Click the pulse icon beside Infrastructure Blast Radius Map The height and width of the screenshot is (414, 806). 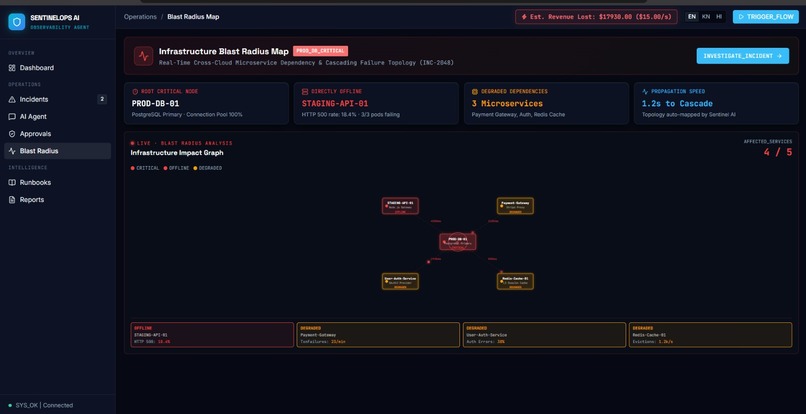[x=143, y=56]
